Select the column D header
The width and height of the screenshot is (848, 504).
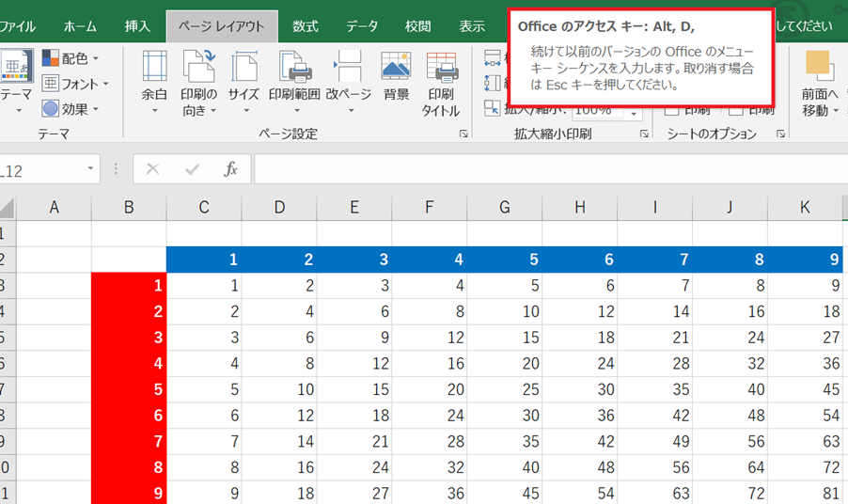coord(279,207)
